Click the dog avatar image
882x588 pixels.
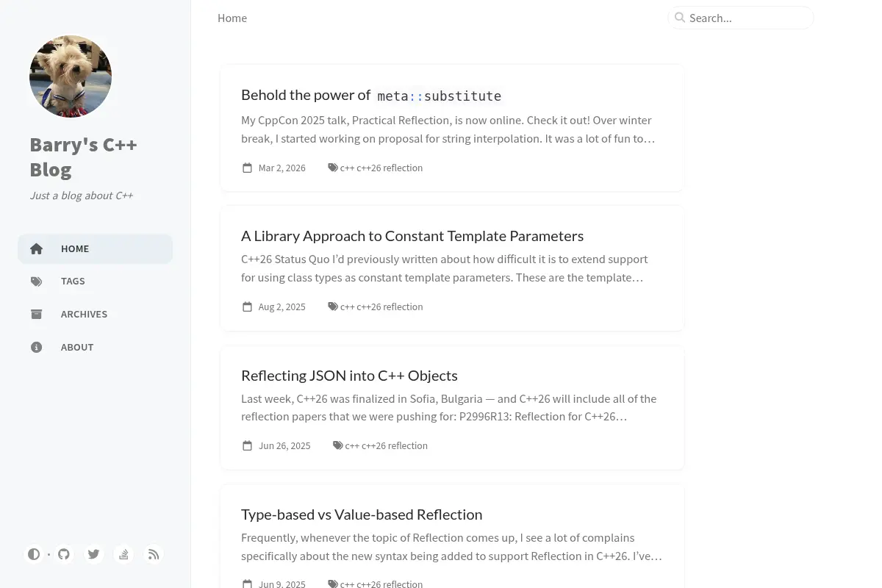coord(71,76)
